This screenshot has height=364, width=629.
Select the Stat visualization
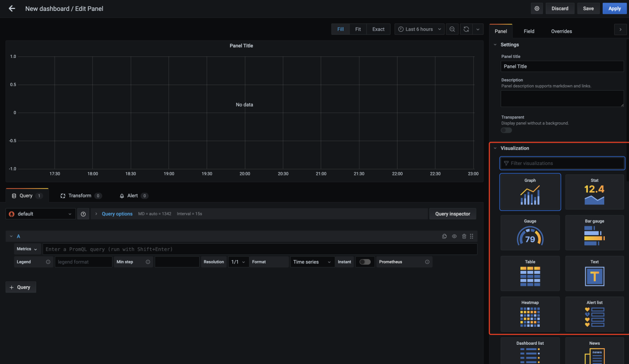tap(594, 192)
